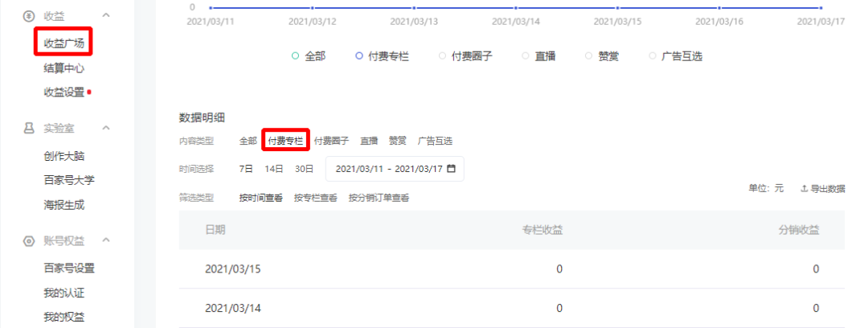Toggle the 广告互选 chart legend series

pyautogui.click(x=676, y=56)
